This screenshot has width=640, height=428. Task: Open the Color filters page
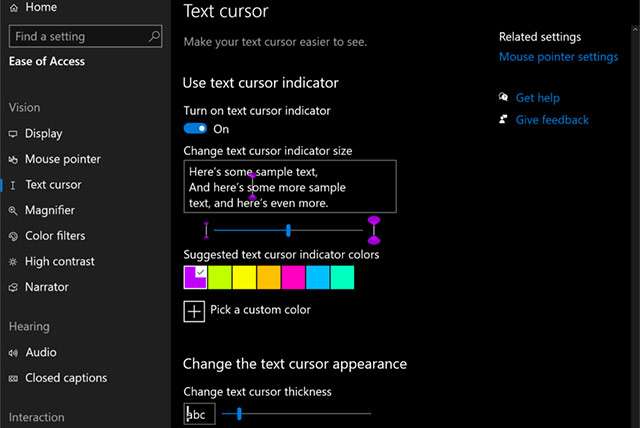tap(55, 236)
